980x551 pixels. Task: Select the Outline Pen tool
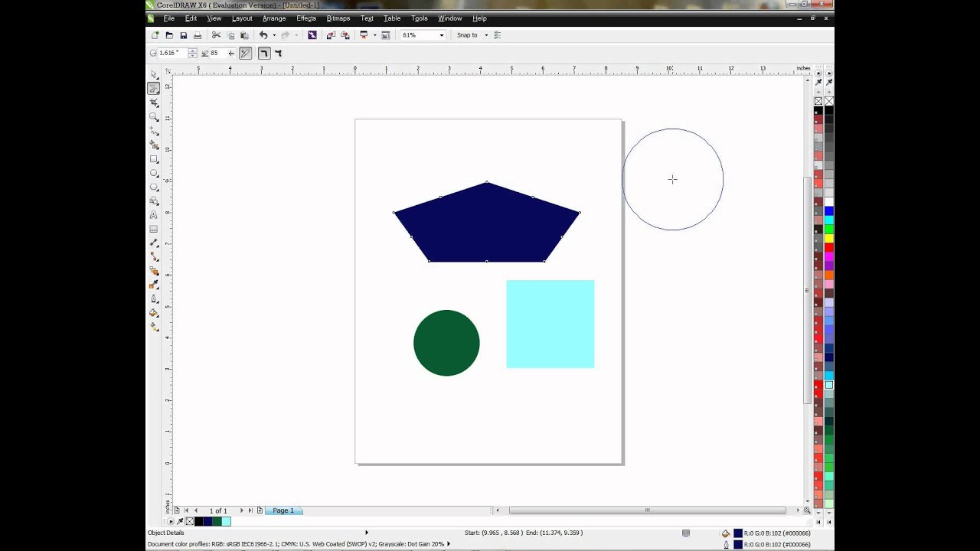[x=154, y=298]
